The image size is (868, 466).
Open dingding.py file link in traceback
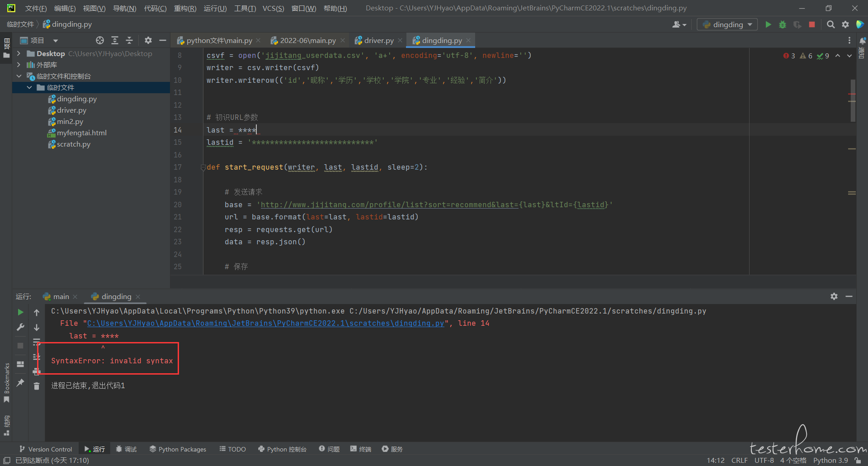[x=265, y=323]
